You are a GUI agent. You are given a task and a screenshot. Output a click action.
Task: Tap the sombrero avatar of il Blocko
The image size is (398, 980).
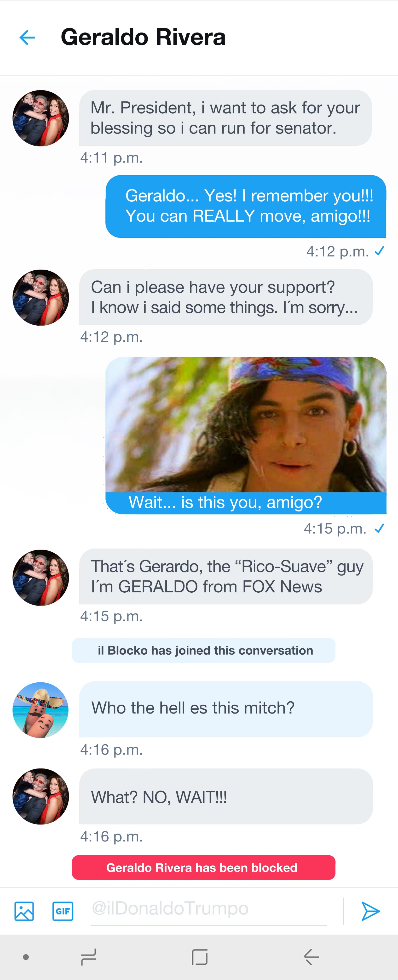[40, 710]
